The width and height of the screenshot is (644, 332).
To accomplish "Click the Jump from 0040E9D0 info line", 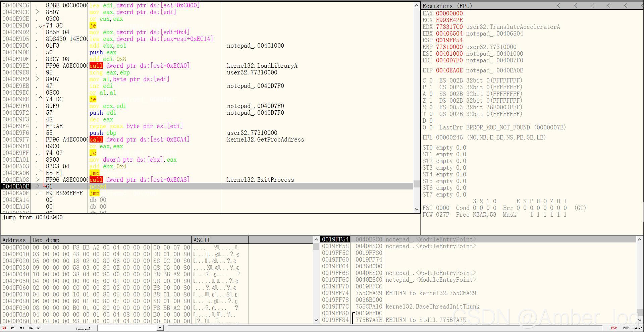I will 33,217.
